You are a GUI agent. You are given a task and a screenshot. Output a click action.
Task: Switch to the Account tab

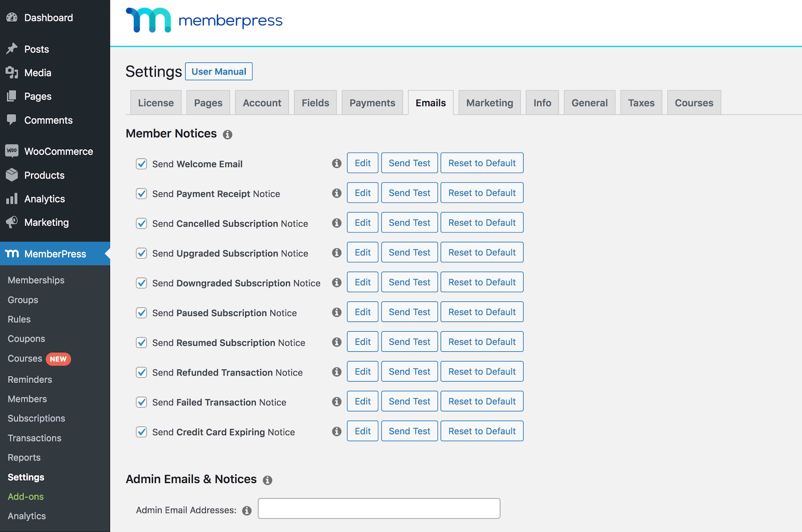point(262,102)
